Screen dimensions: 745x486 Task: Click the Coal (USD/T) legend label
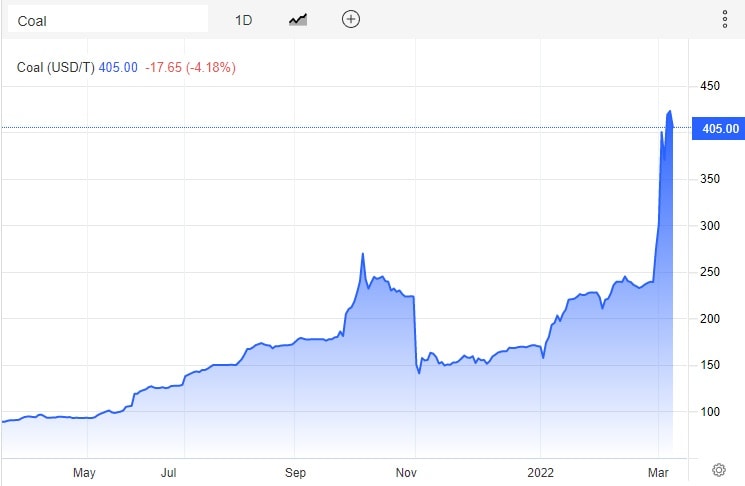pyautogui.click(x=56, y=68)
